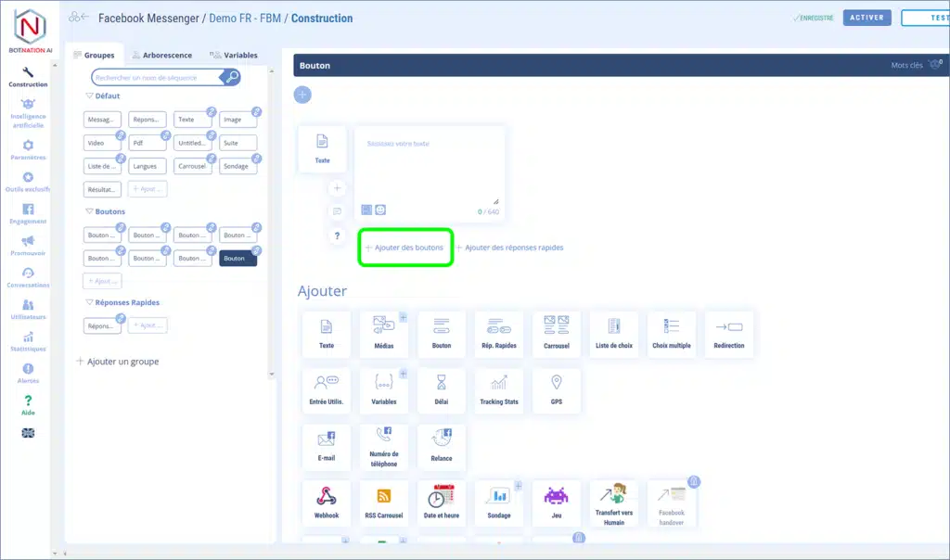Image resolution: width=950 pixels, height=560 pixels.
Task: Switch to the Arborescence tab
Action: click(161, 56)
